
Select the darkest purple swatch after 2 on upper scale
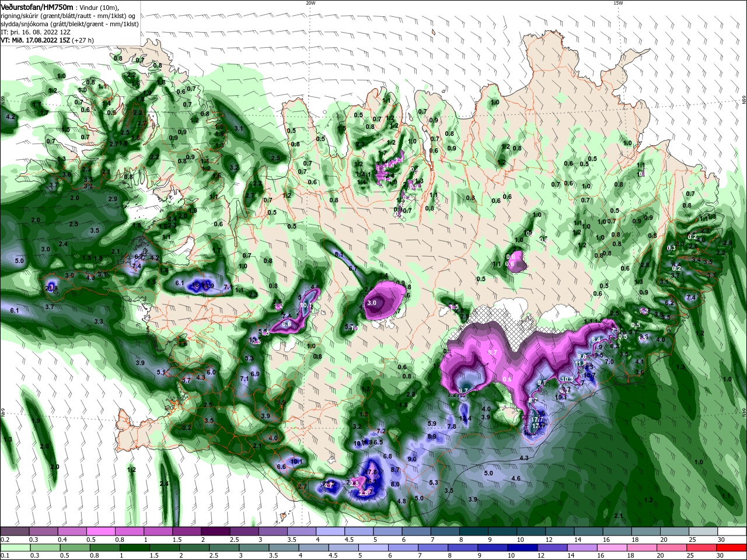215,531
